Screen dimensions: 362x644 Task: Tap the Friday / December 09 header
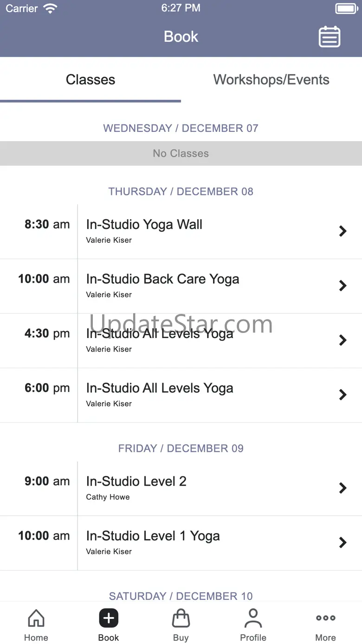pyautogui.click(x=181, y=449)
